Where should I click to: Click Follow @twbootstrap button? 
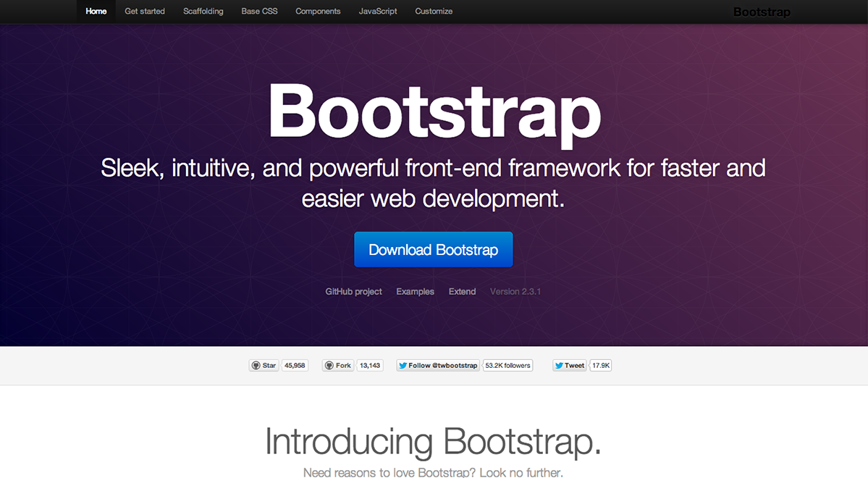(438, 366)
